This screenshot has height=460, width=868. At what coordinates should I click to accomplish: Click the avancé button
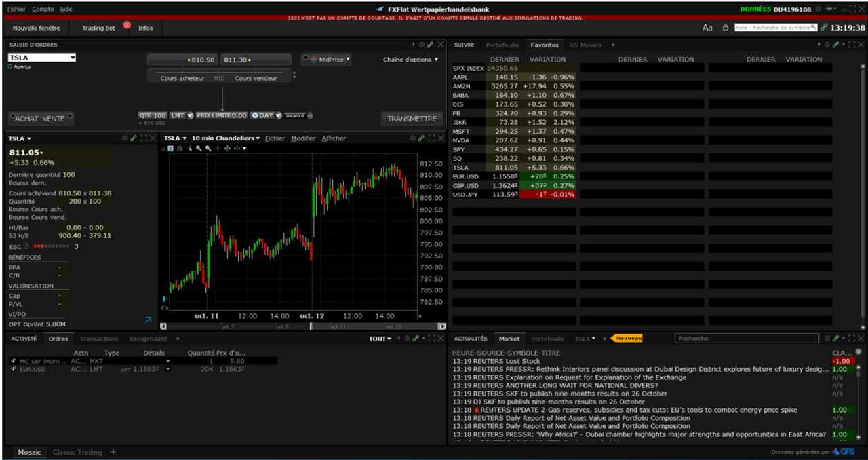click(295, 115)
